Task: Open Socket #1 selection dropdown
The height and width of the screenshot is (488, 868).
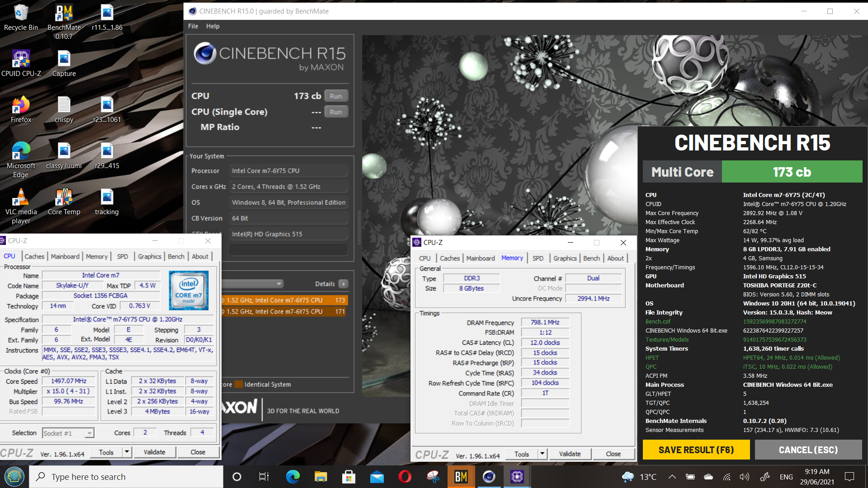Action: point(68,433)
